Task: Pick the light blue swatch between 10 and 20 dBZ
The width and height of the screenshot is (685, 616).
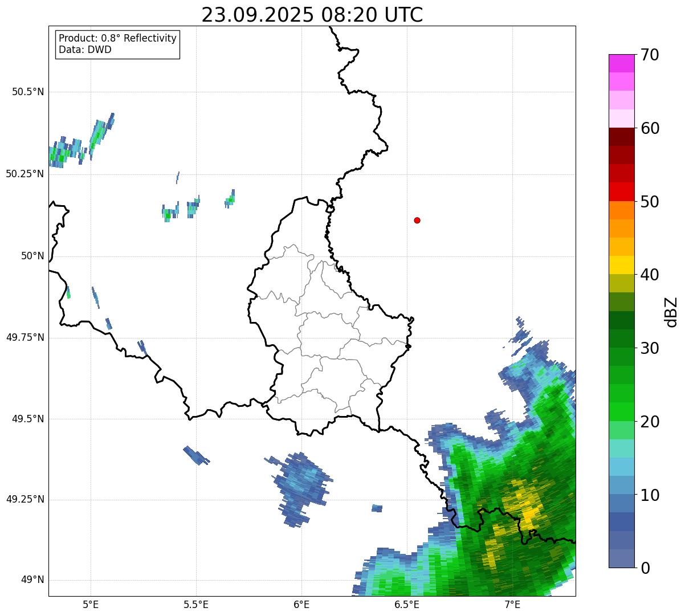Action: (621, 467)
